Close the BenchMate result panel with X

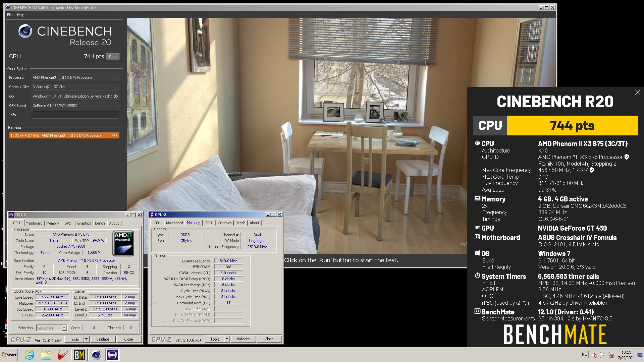pos(638,93)
